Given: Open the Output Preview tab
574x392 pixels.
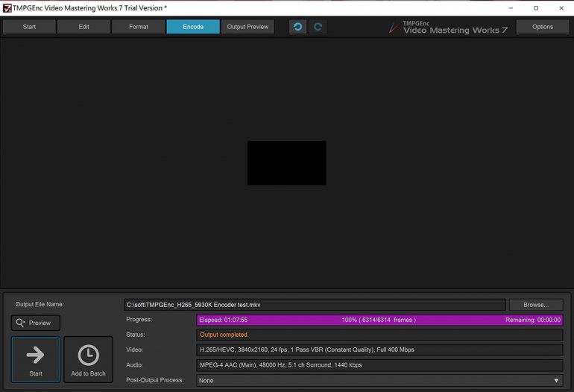Looking at the screenshot, I should [x=247, y=27].
